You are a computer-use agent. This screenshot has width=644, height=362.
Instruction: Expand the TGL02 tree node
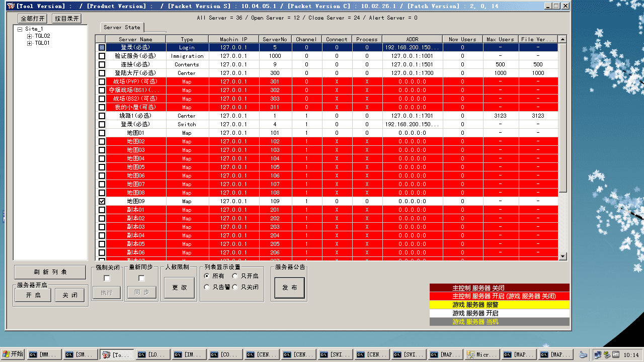coord(30,36)
